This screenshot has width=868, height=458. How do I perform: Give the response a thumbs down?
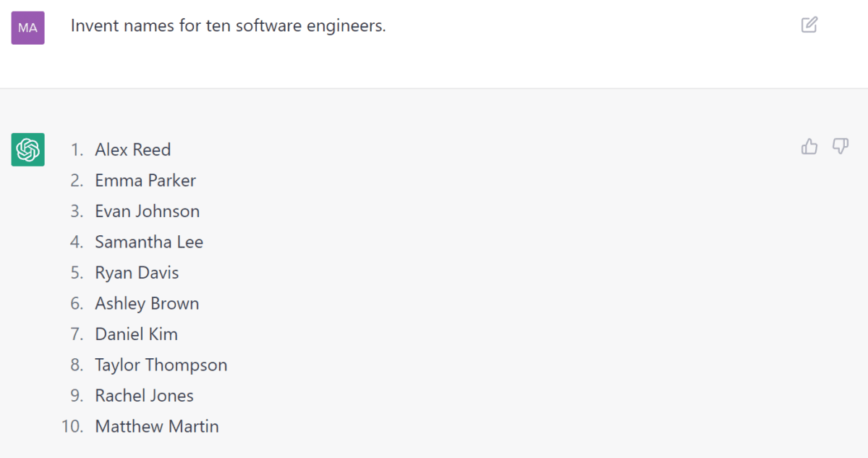pos(840,147)
